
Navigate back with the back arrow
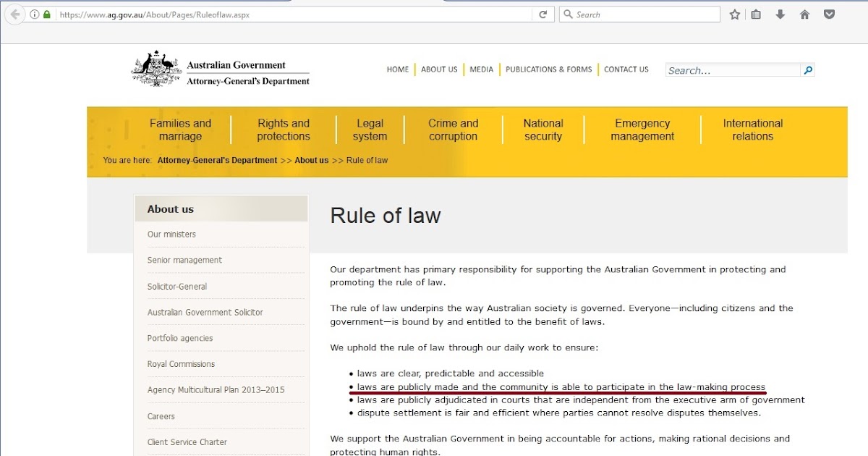coord(14,14)
